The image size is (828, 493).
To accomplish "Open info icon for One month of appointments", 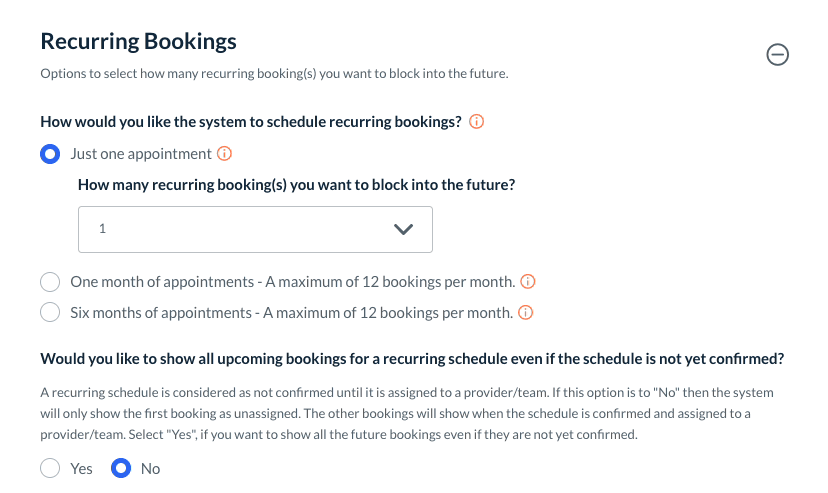I will [x=529, y=281].
